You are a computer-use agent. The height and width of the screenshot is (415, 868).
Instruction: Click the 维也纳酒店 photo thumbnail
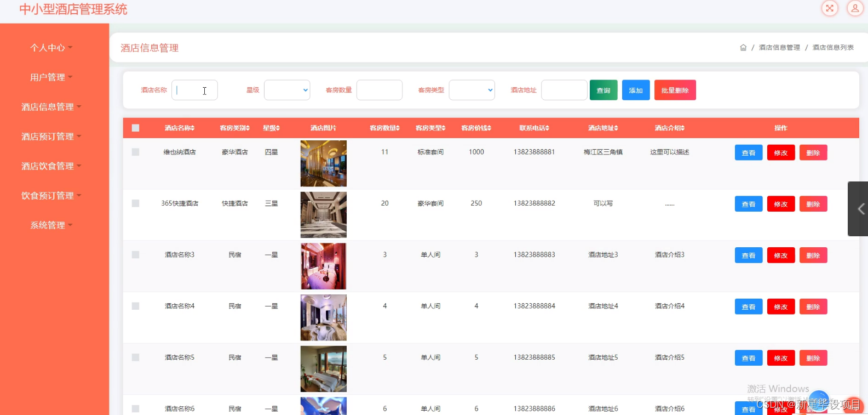323,163
